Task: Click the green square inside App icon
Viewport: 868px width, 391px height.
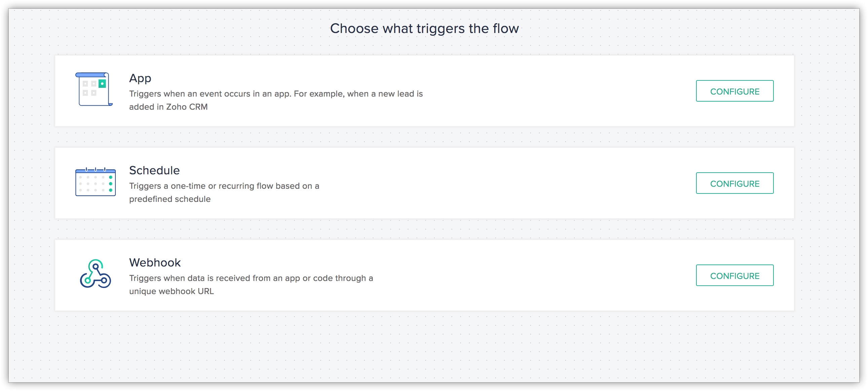Action: pos(102,83)
